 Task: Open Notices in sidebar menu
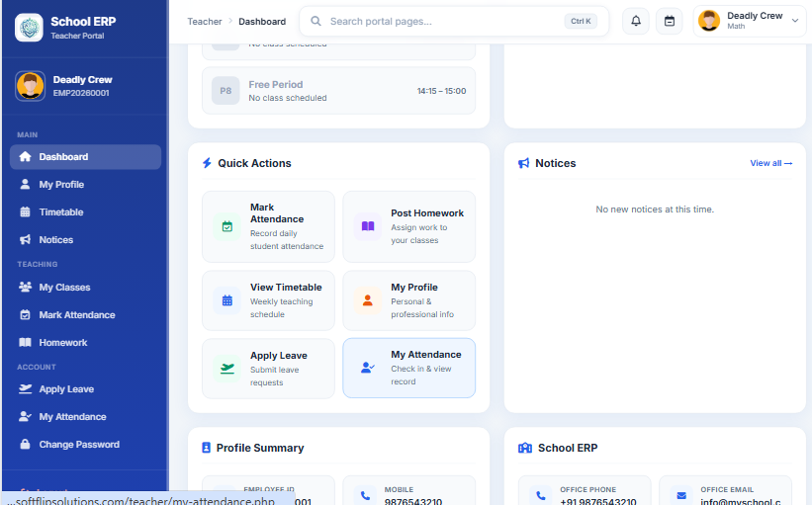85,239
